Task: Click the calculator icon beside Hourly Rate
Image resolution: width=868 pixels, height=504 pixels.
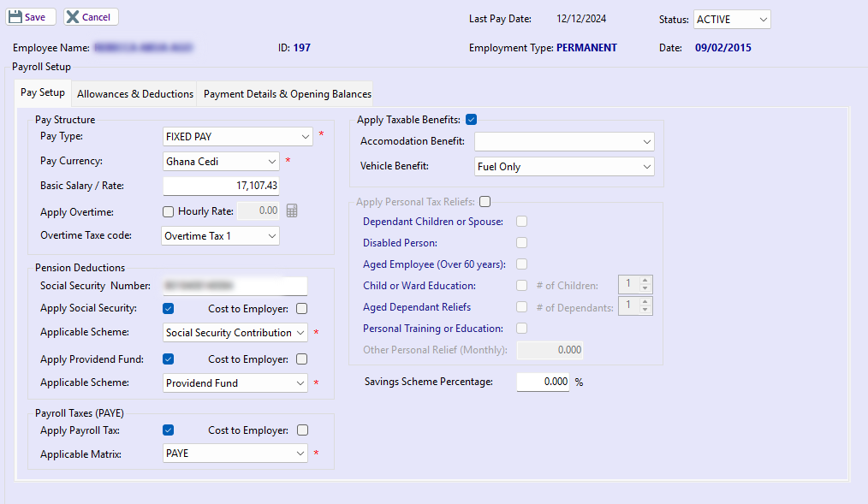Action: click(x=292, y=211)
